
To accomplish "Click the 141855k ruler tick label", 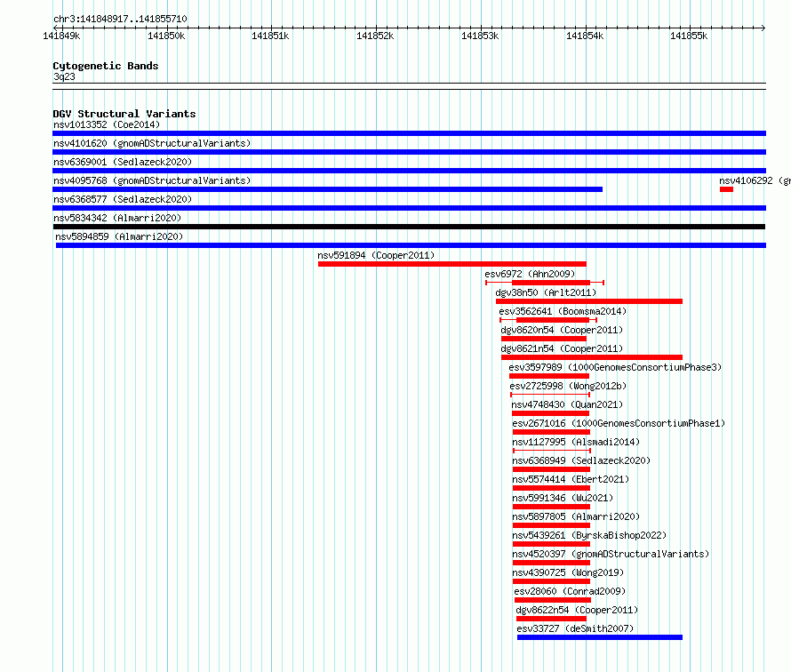I will coord(689,36).
